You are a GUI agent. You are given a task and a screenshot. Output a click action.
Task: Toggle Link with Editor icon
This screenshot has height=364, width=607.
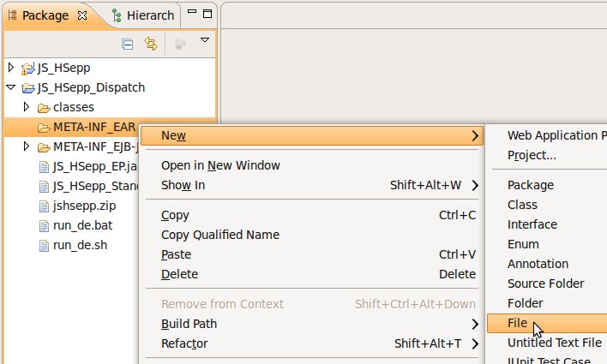coord(151,44)
